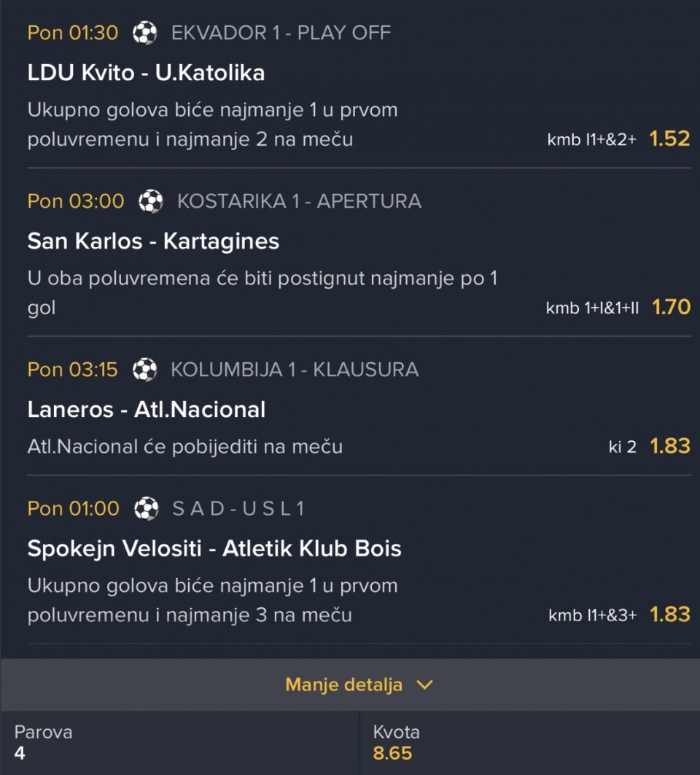This screenshot has width=700, height=775.
Task: Select the 1.52 odds value
Action: coord(669,139)
